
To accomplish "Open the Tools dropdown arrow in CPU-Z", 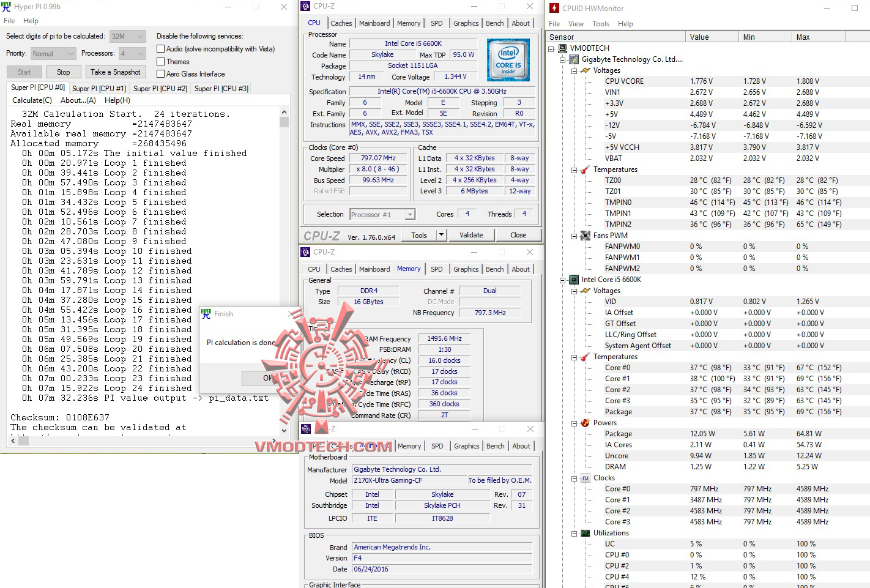I will pos(442,235).
